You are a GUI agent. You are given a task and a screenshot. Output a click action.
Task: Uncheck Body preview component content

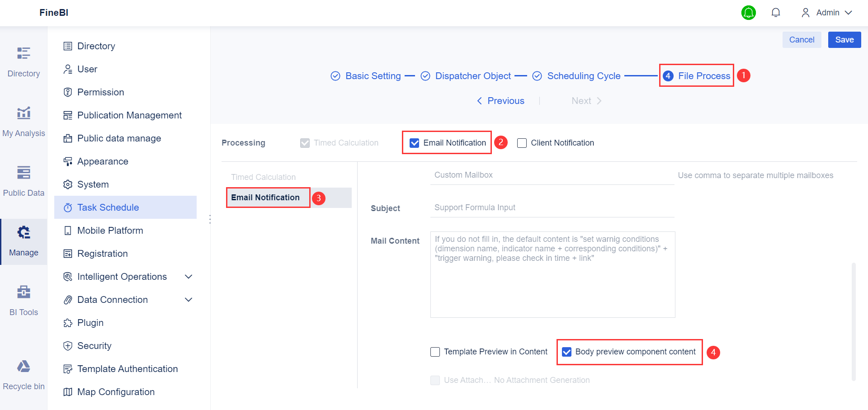(x=567, y=352)
